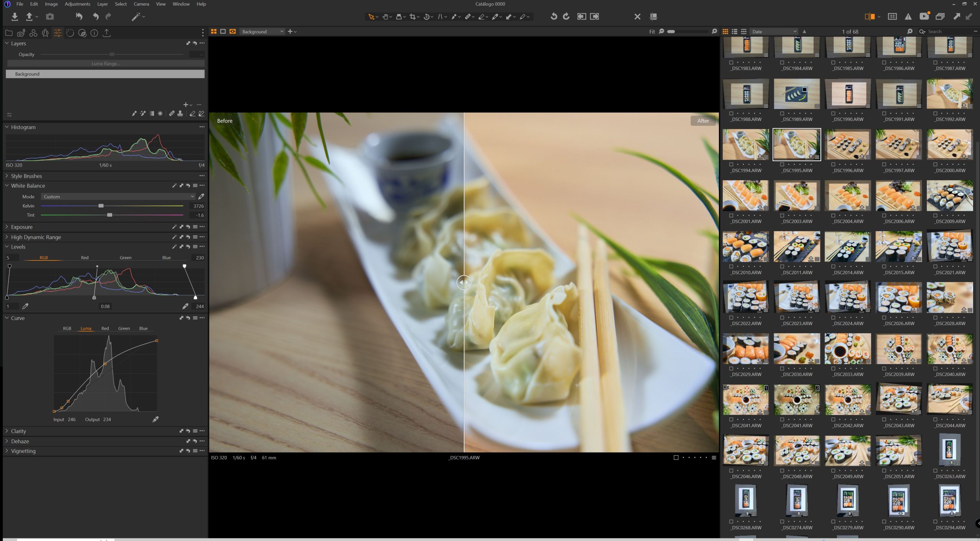
Task: Click the Import images download icon
Action: click(x=15, y=16)
